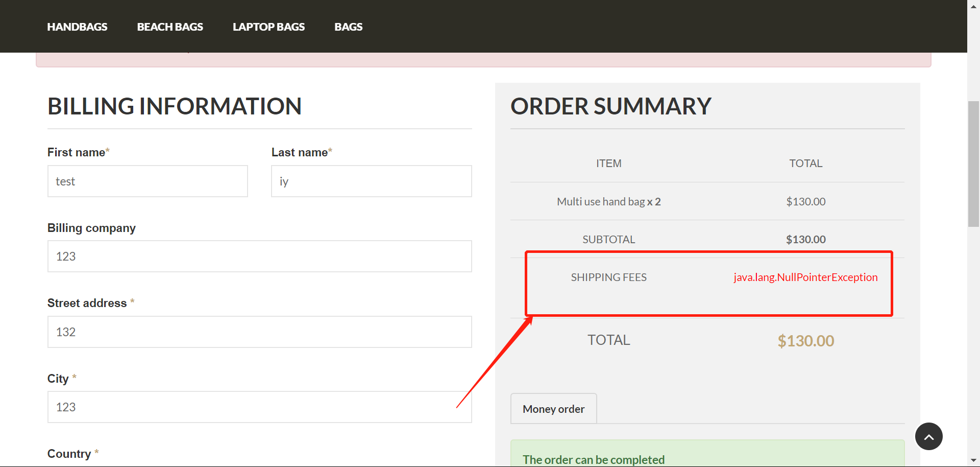Click the scroll-to-top chevron icon
Screen dimensions: 980x467
(928, 436)
